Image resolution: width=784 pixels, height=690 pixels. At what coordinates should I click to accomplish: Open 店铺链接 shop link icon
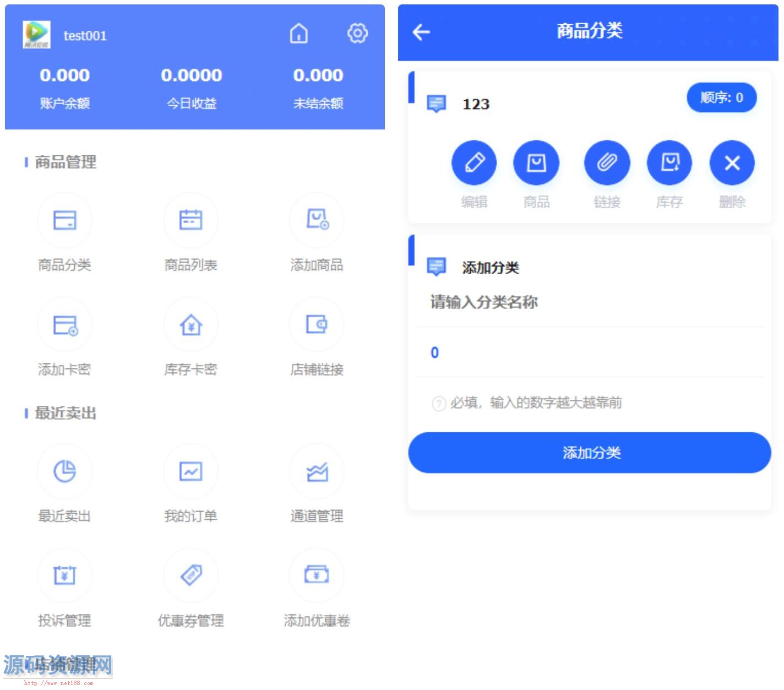[x=317, y=324]
